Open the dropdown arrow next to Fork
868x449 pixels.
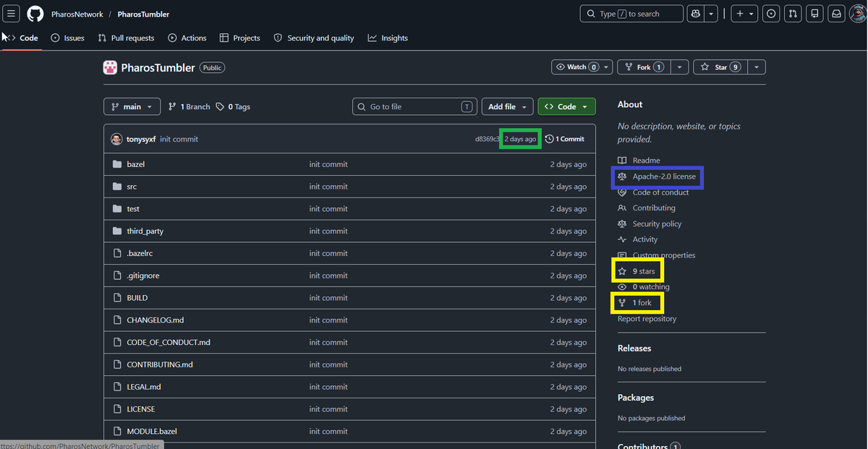[680, 67]
